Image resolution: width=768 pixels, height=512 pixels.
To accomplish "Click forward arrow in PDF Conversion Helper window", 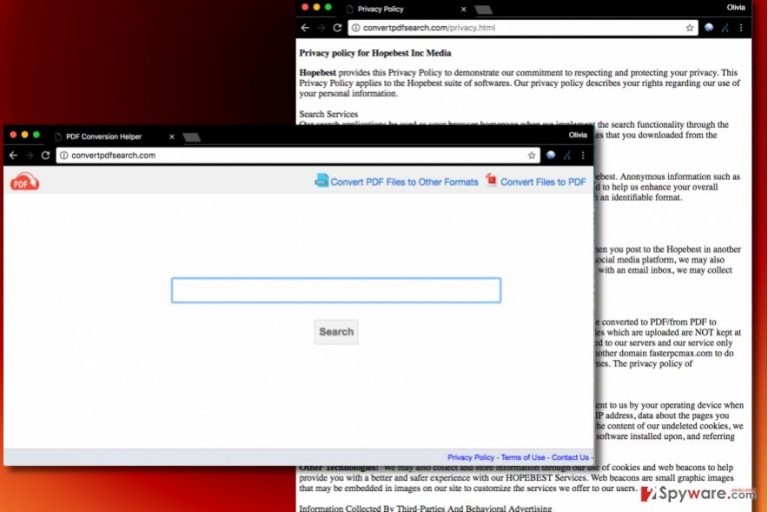I will [29, 155].
